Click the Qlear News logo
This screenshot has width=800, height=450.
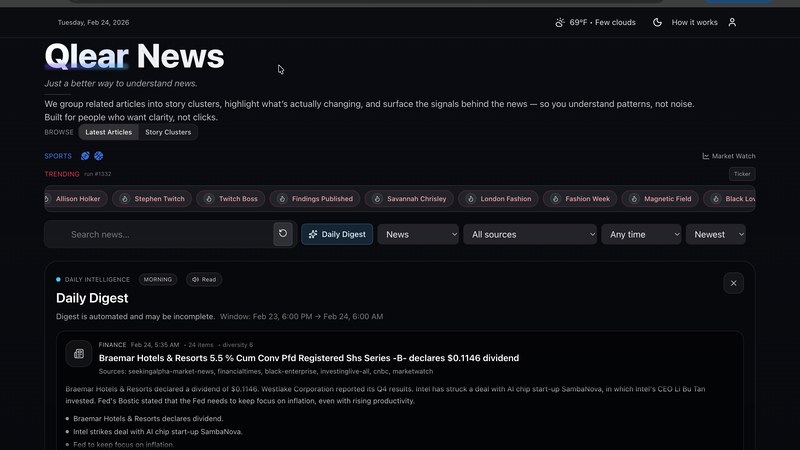[x=134, y=56]
